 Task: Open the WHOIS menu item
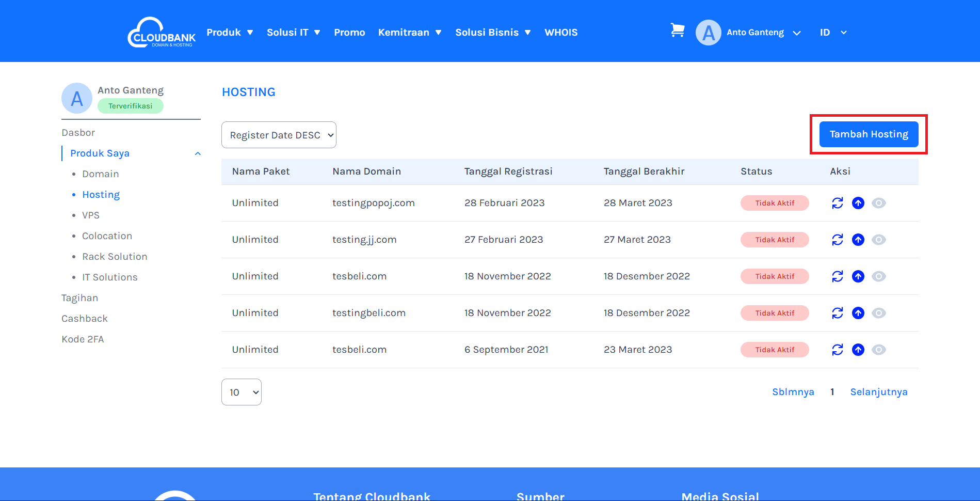[x=561, y=33]
